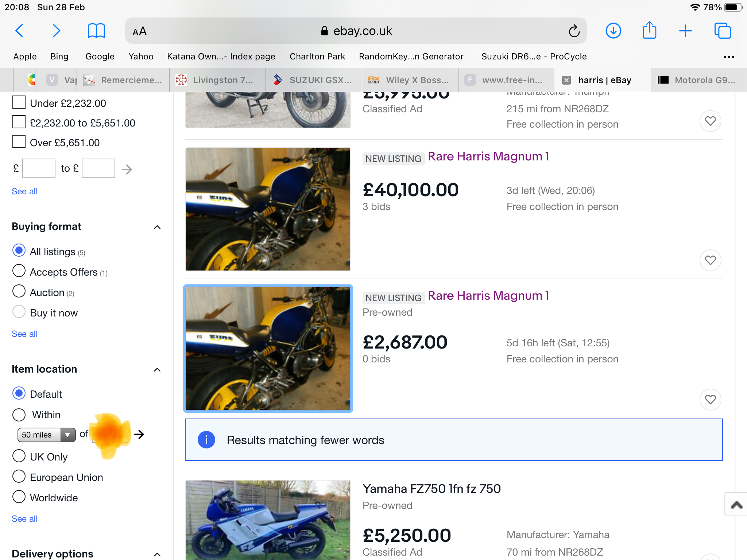Open the bookmarks book icon
The width and height of the screenshot is (747, 560).
pyautogui.click(x=96, y=31)
